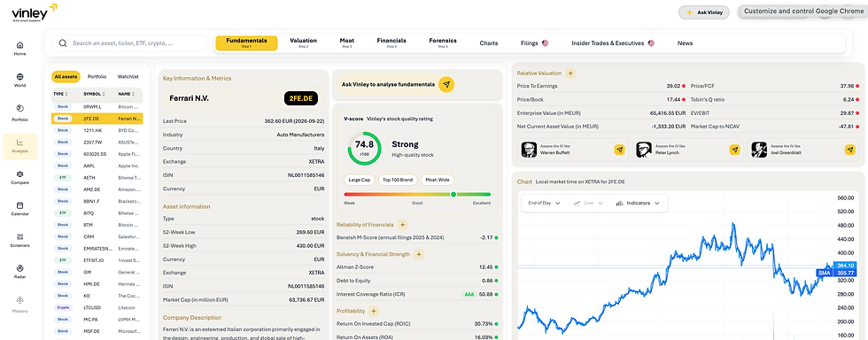The image size is (868, 340).
Task: Expand the Relative Valuation plus button
Action: [x=570, y=73]
